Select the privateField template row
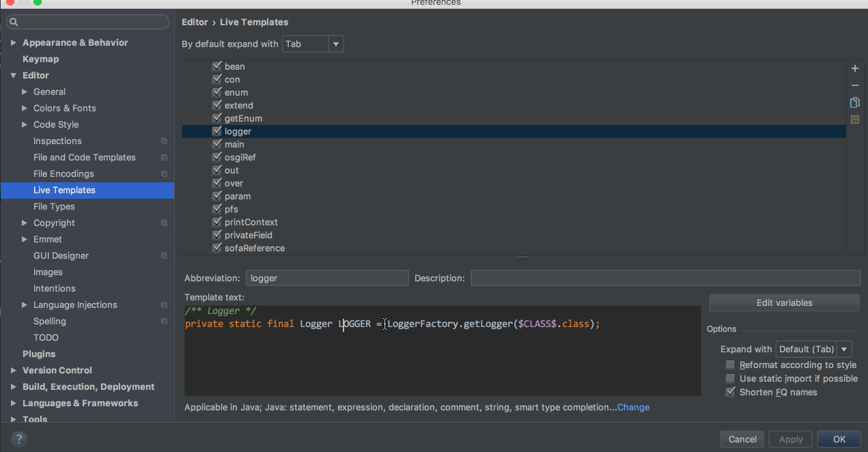The width and height of the screenshot is (868, 452). (x=514, y=235)
